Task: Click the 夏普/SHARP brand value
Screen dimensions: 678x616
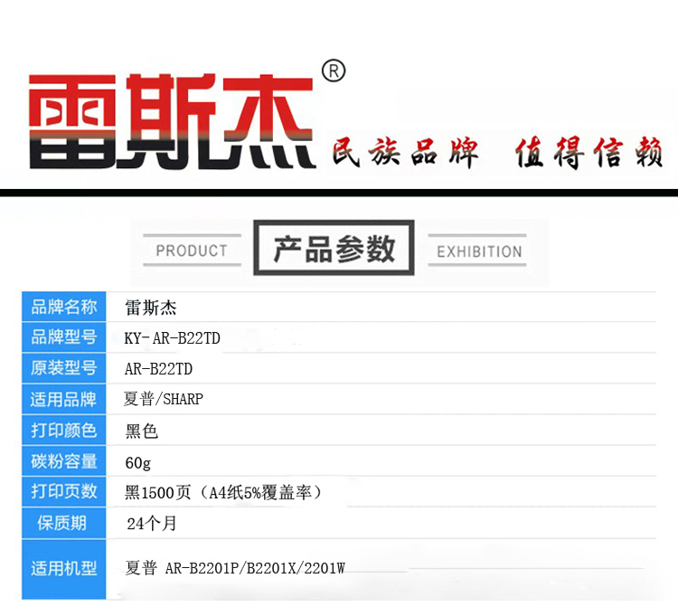Action: (164, 400)
